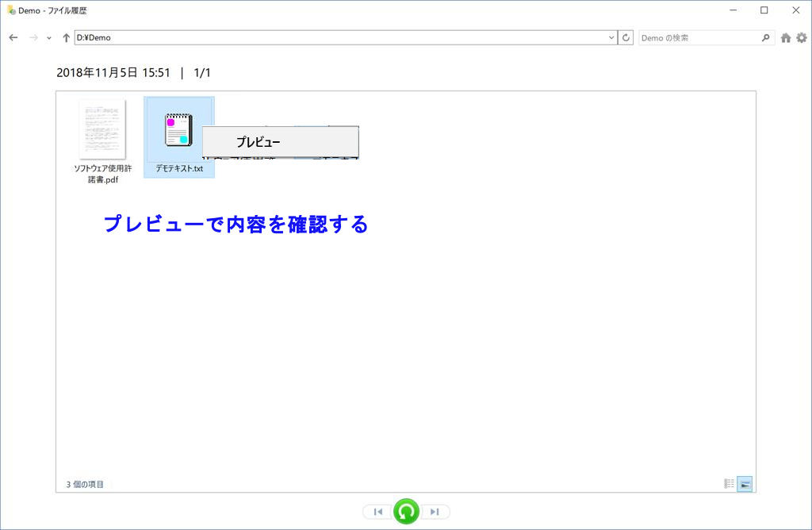Switch to details list view
Image resolution: width=812 pixels, height=530 pixels.
pyautogui.click(x=729, y=484)
